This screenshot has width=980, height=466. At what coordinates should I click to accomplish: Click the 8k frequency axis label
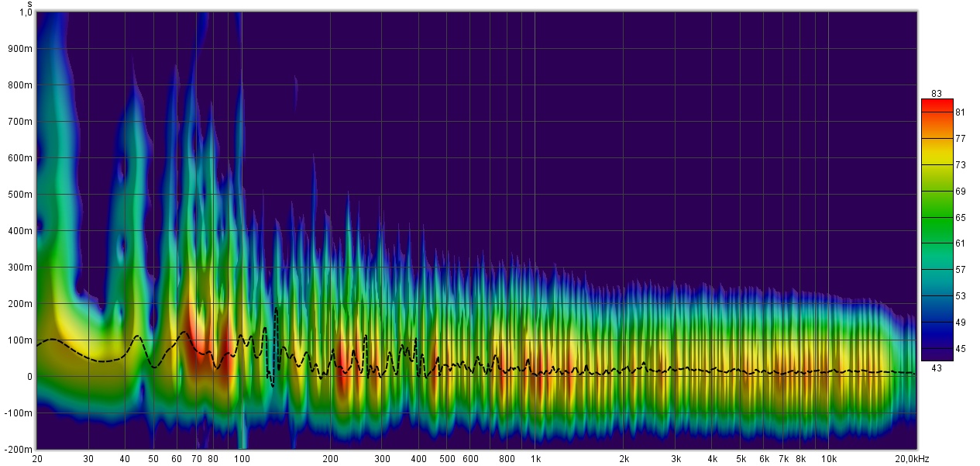pyautogui.click(x=800, y=459)
